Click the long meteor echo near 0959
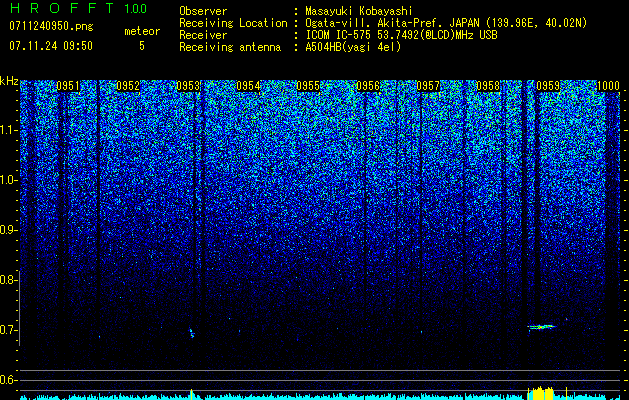The image size is (629, 400). coord(542,327)
